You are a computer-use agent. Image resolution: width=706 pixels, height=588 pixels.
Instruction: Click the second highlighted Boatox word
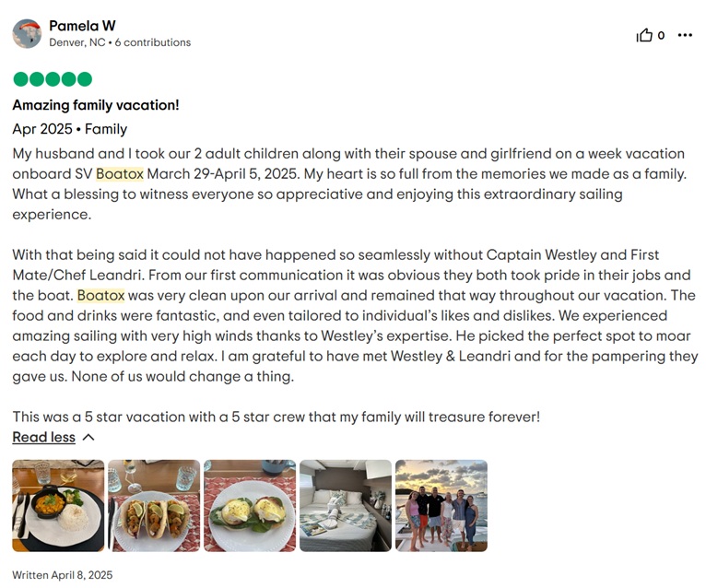100,295
